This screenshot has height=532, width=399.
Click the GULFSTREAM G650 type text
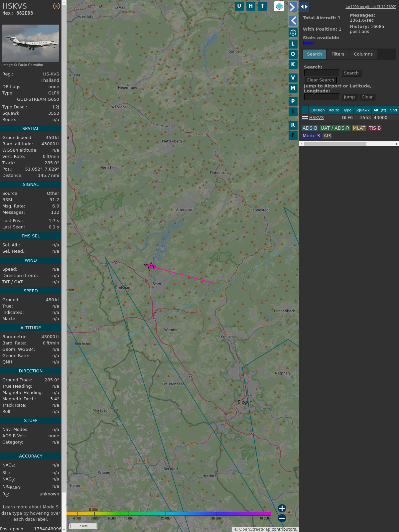coord(38,99)
